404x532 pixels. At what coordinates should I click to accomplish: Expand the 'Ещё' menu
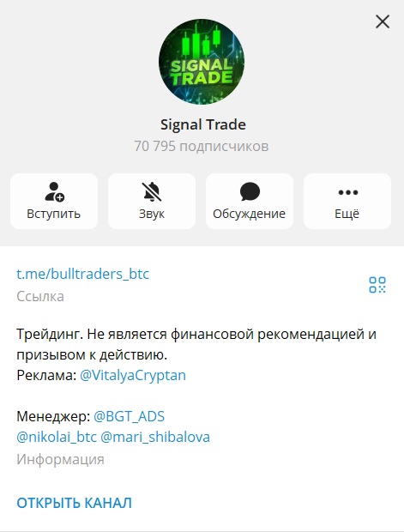coord(347,201)
